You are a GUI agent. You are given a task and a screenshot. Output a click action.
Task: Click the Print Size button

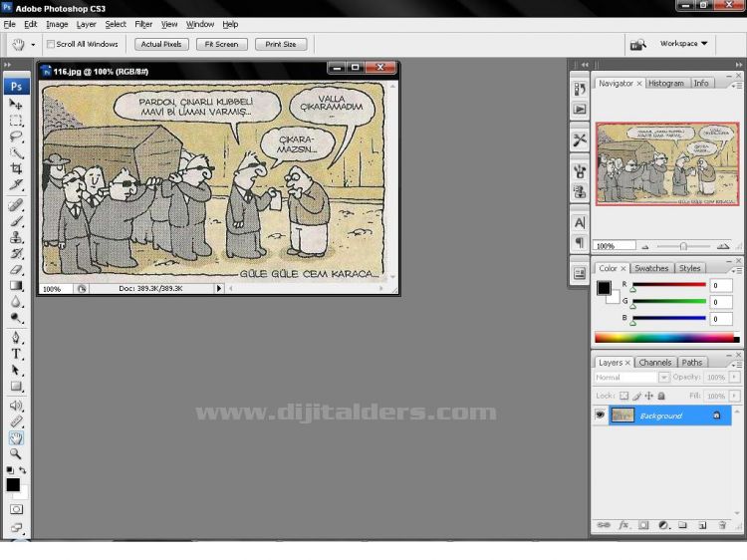[281, 44]
